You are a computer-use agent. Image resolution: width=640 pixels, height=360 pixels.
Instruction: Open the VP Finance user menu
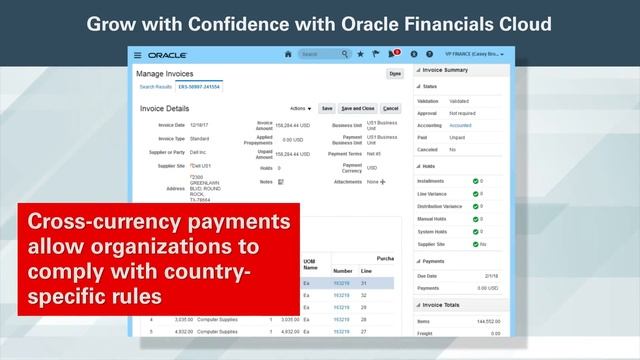pyautogui.click(x=474, y=54)
